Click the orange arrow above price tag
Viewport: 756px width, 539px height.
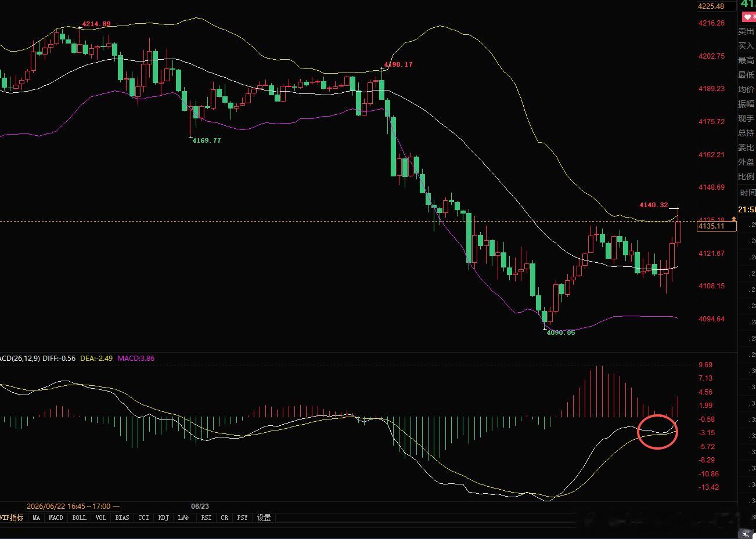click(x=733, y=218)
